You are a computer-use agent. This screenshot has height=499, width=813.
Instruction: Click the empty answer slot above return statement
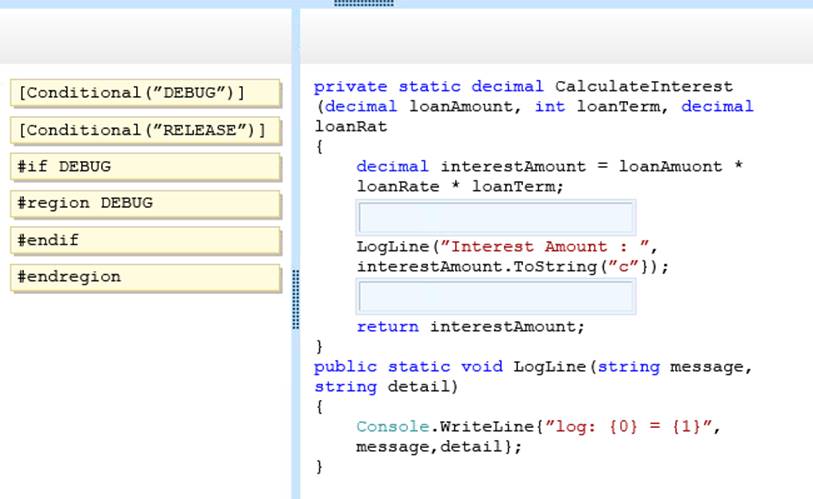pos(496,297)
